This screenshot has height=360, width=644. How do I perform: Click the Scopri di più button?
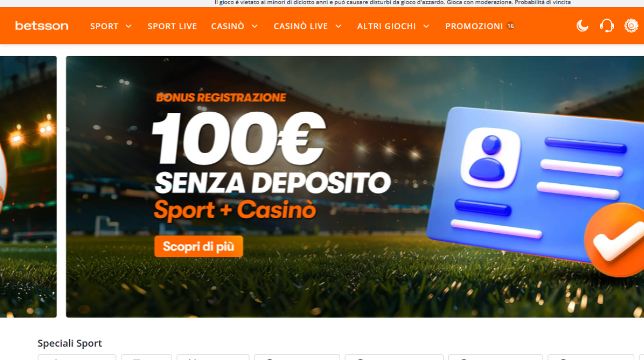coord(199,247)
